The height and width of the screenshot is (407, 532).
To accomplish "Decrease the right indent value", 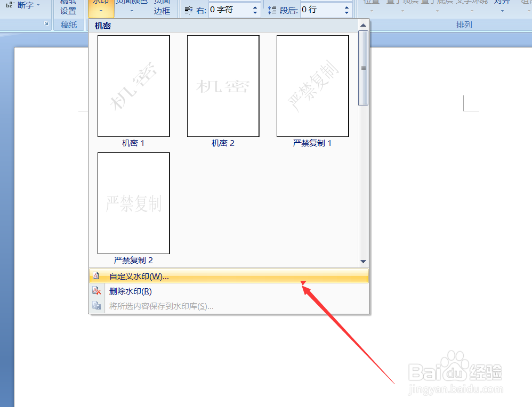I will [255, 13].
